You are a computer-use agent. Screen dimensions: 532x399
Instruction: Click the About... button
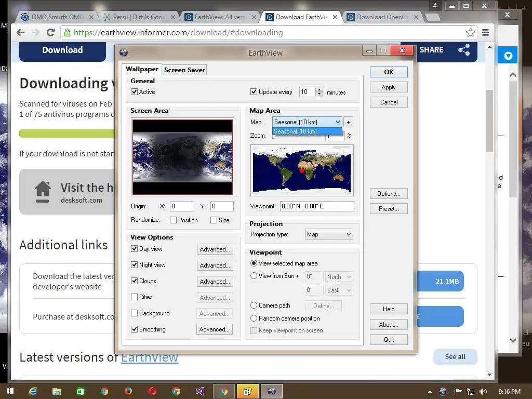coord(389,325)
